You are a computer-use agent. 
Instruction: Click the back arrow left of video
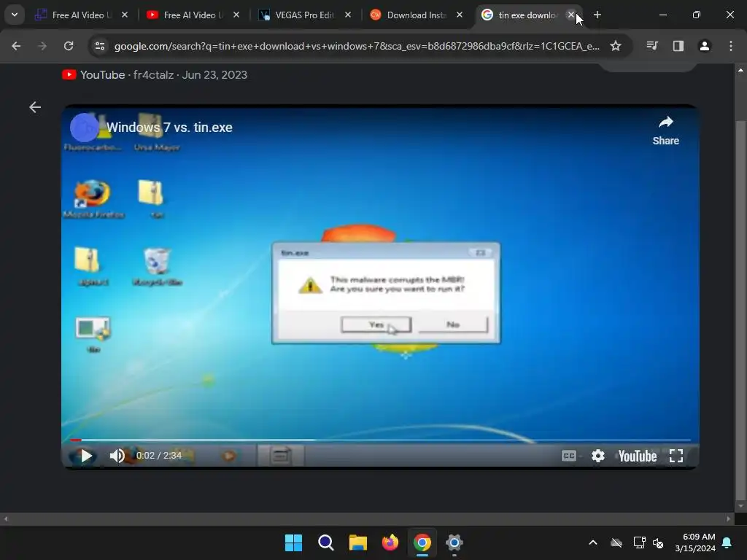pos(35,107)
